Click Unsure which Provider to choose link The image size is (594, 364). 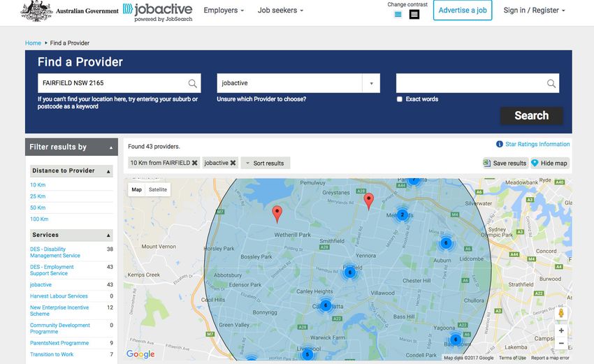(x=261, y=99)
